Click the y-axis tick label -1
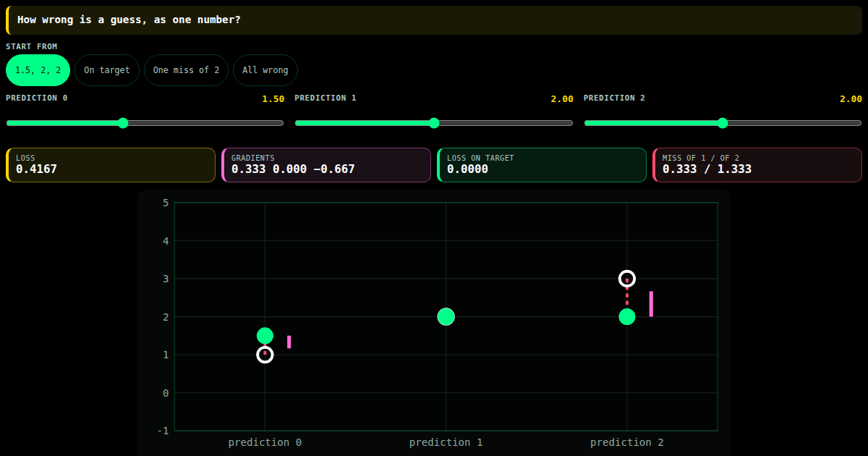The image size is (868, 456). 162,431
